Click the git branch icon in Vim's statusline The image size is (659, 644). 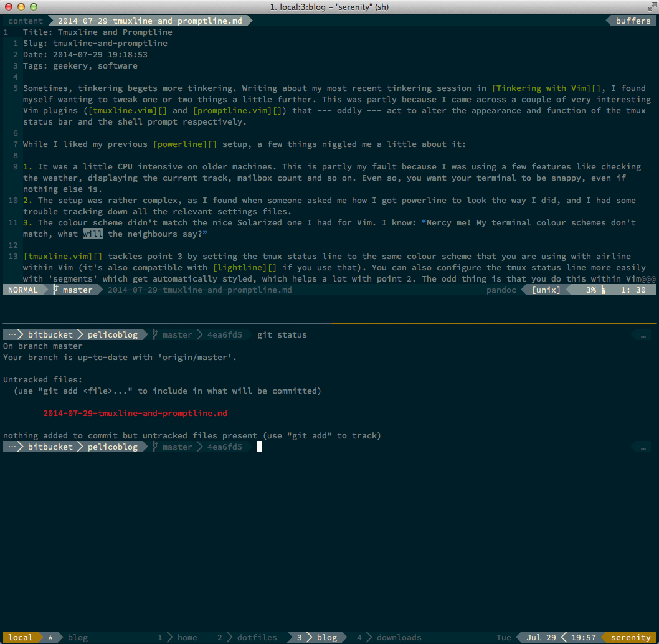(55, 290)
